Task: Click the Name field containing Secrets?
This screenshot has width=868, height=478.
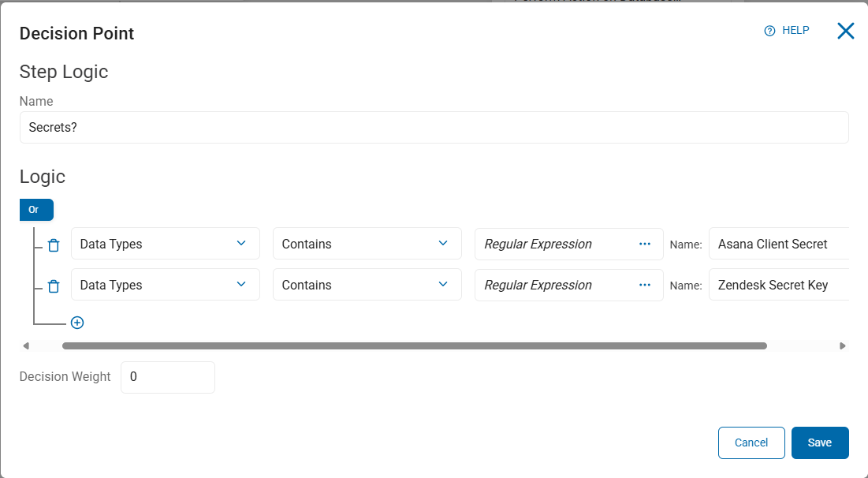Action: pos(434,127)
